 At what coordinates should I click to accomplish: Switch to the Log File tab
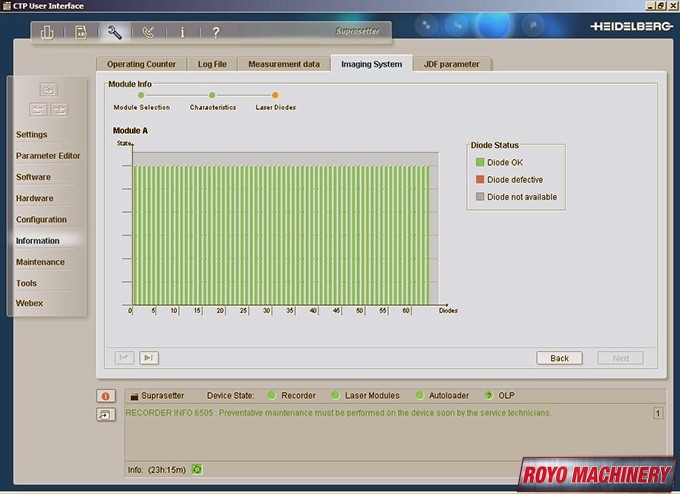click(x=212, y=64)
